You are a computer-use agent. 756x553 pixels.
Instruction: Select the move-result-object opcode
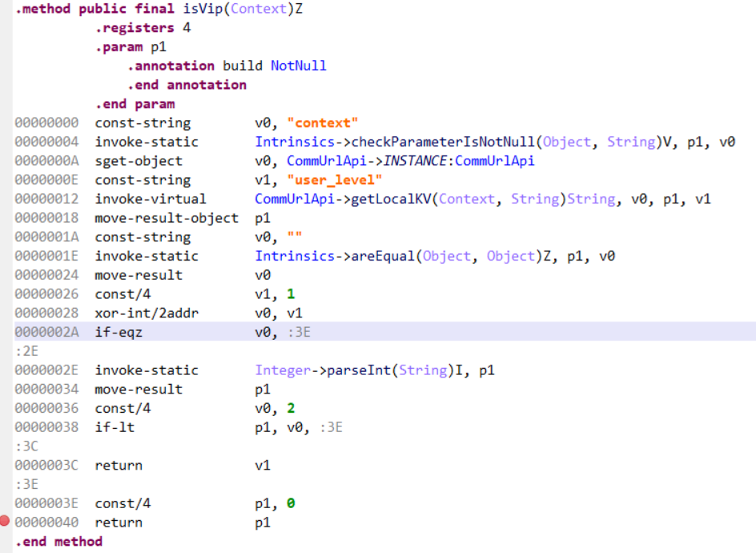coord(167,218)
